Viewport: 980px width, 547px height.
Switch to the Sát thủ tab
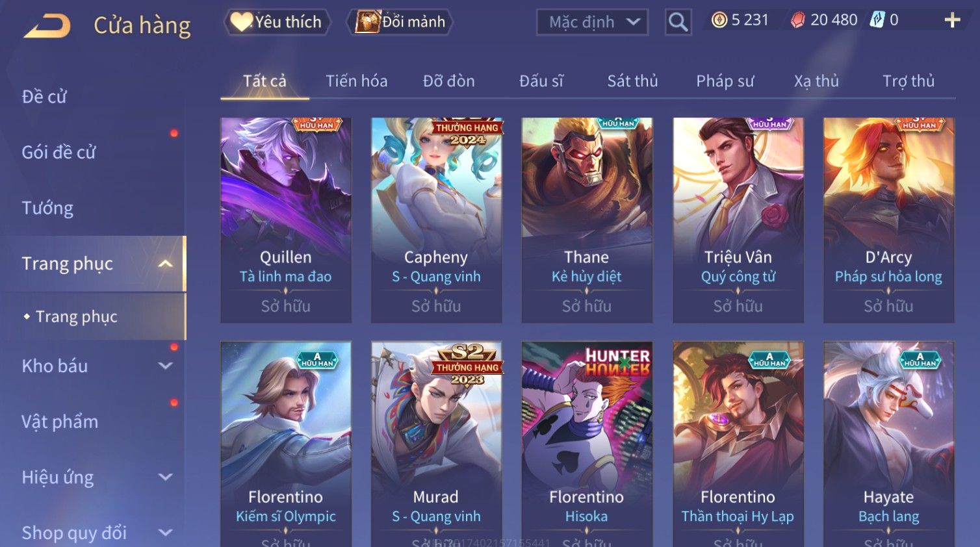(x=632, y=81)
